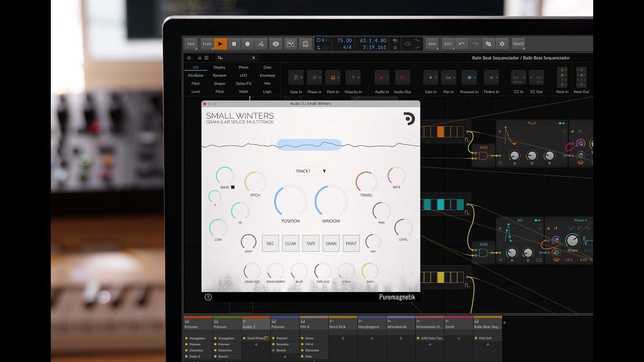Click the Puremagnetik logo icon in plugin

click(409, 119)
